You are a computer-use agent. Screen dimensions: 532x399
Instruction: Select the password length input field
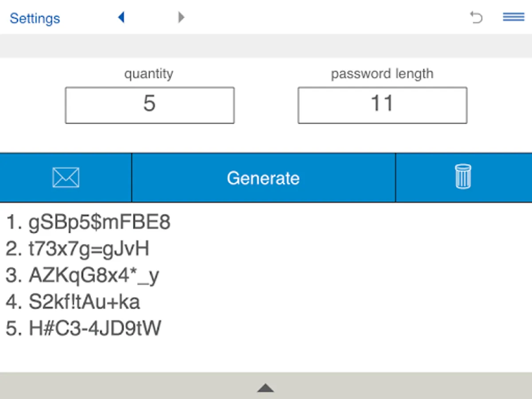tap(382, 105)
